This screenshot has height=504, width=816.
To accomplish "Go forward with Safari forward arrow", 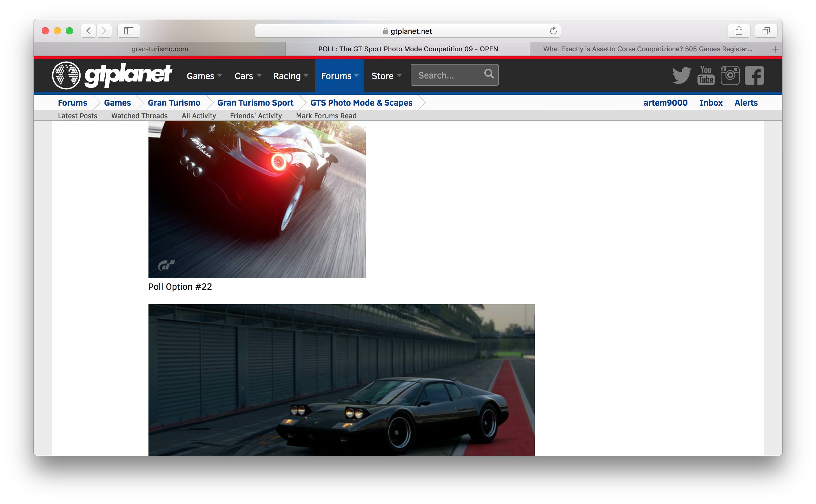I will 104,31.
